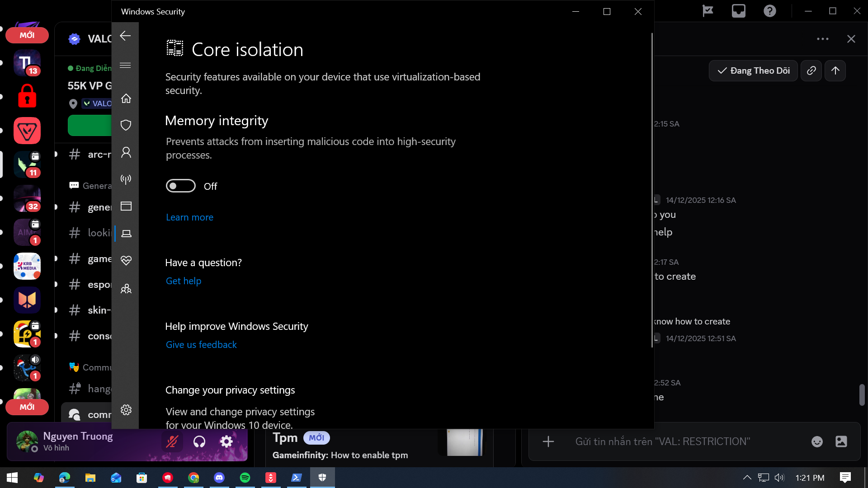The width and height of the screenshot is (868, 488).
Task: Click Give us feedback link
Action: point(201,345)
